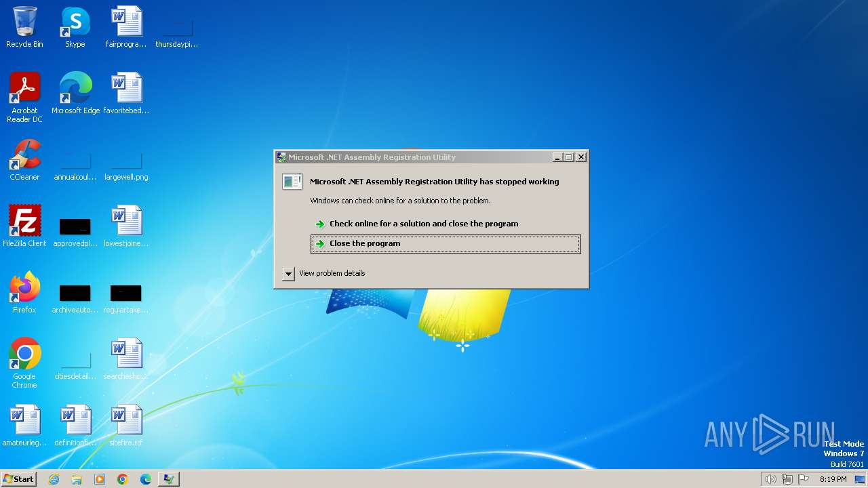Select the amateurleg... Word document
The image size is (868, 488).
(24, 426)
